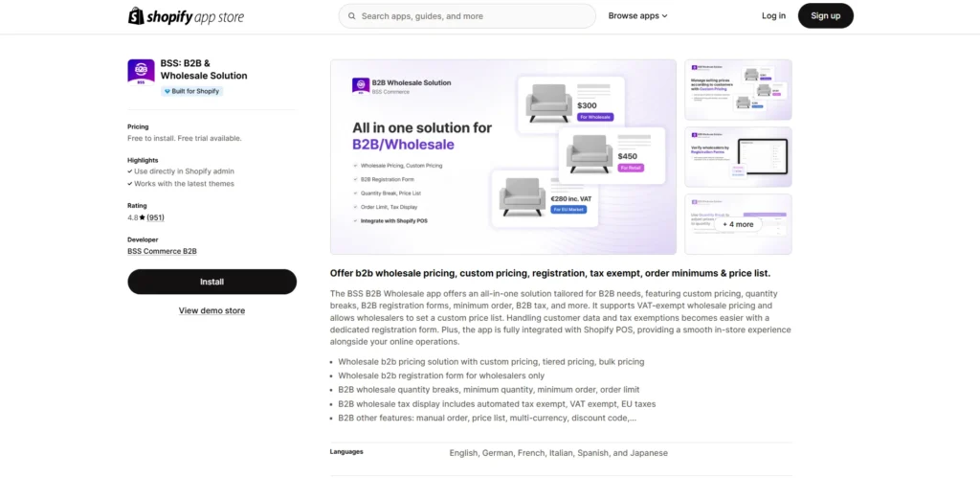Click the Wholesale b2b registration form bullet
The height and width of the screenshot is (478, 980).
point(441,376)
